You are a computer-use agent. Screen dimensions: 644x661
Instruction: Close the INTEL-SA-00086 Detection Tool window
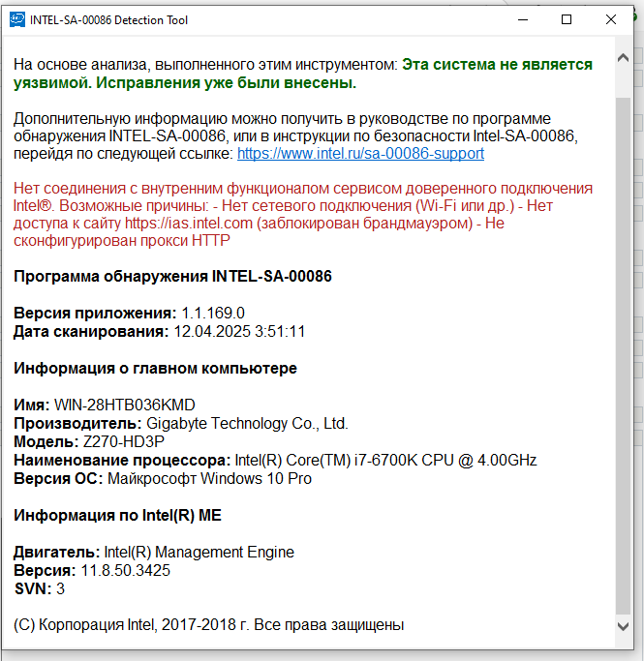pyautogui.click(x=611, y=19)
